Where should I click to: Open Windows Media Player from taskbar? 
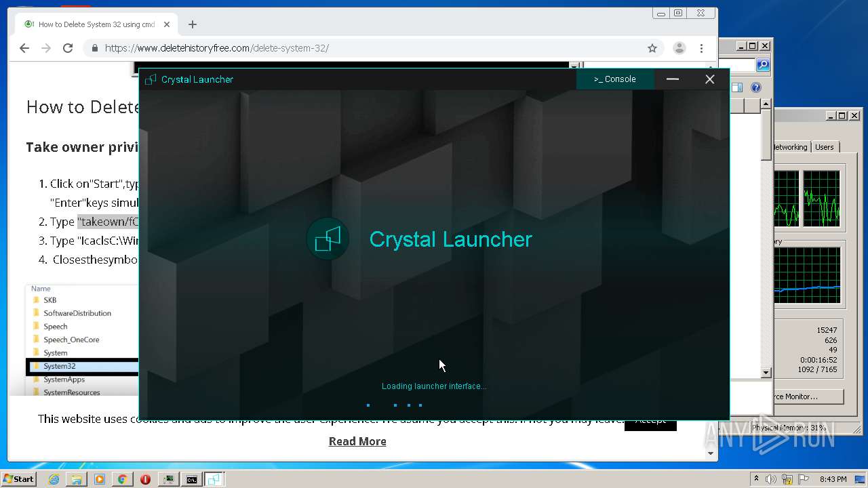100,479
